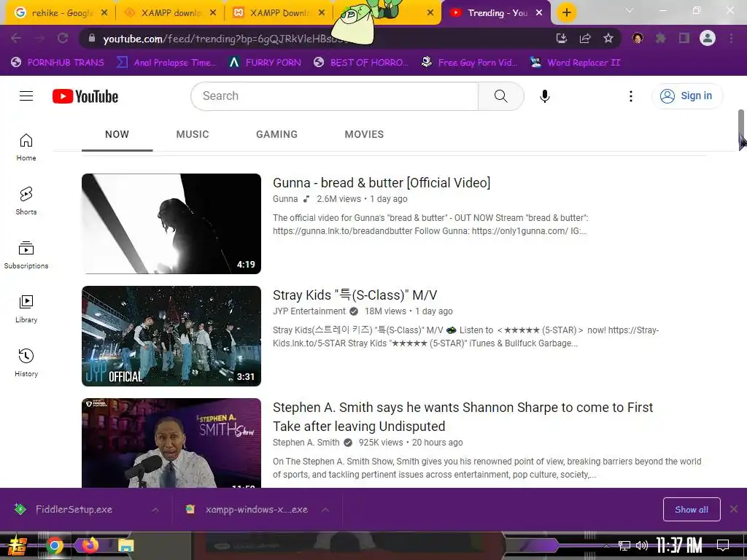Click install/download page icon in address bar
The height and width of the screenshot is (560, 747).
point(562,38)
